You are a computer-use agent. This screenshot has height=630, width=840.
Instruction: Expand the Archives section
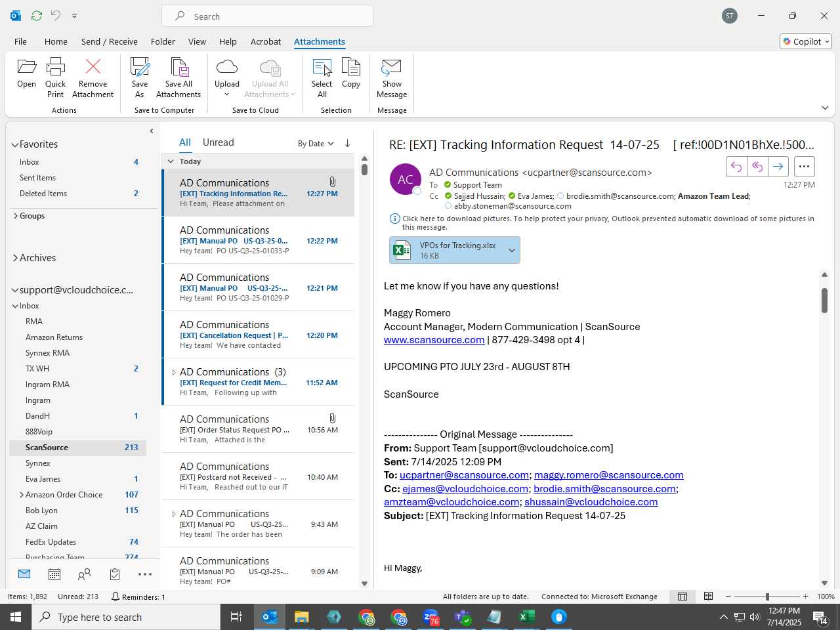coord(14,258)
